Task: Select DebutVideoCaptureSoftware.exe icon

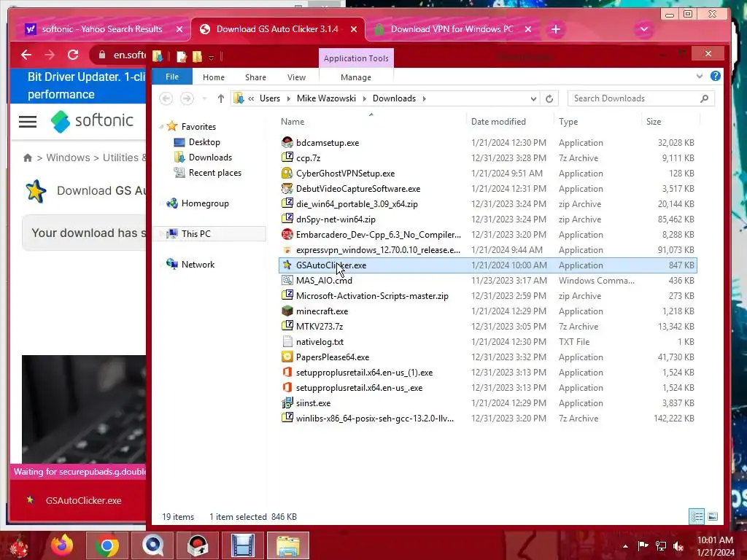Action: 287,189
